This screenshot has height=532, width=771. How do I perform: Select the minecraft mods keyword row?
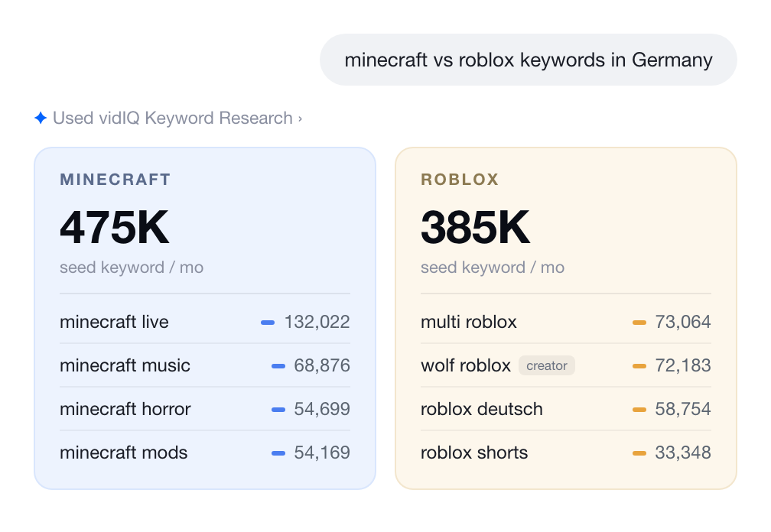(205, 453)
